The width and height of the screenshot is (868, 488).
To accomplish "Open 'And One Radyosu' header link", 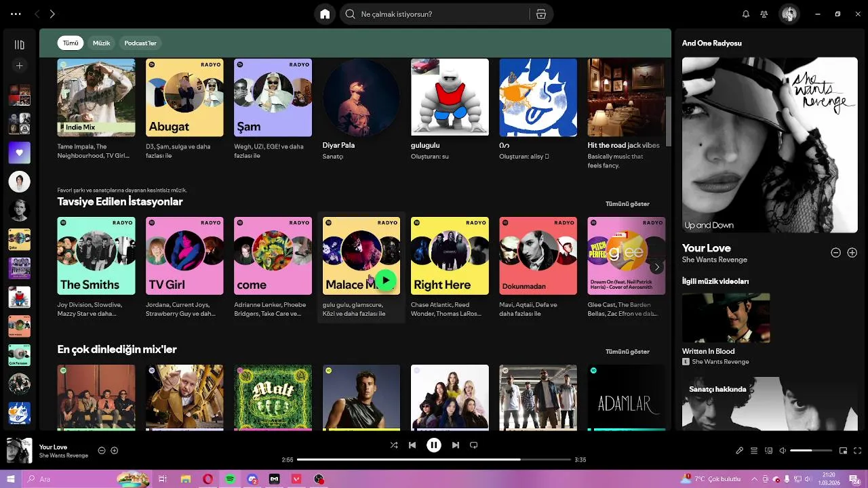I will click(712, 43).
